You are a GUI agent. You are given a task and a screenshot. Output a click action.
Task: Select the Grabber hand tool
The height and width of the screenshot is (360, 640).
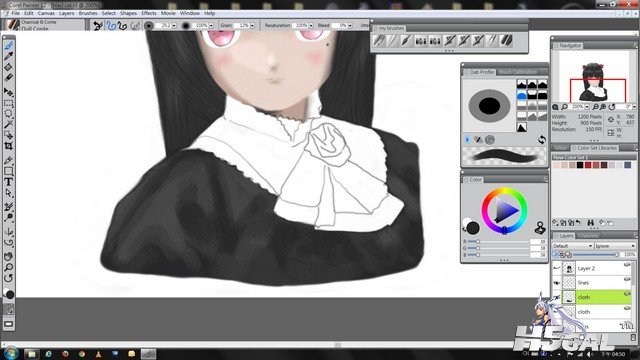pyautogui.click(x=8, y=256)
